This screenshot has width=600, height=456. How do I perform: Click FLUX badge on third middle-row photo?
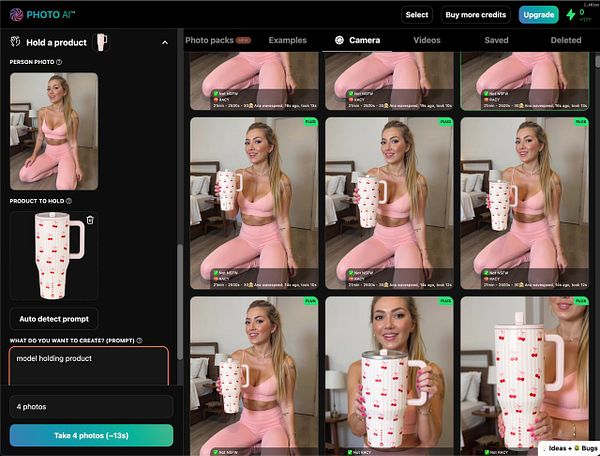click(x=581, y=122)
